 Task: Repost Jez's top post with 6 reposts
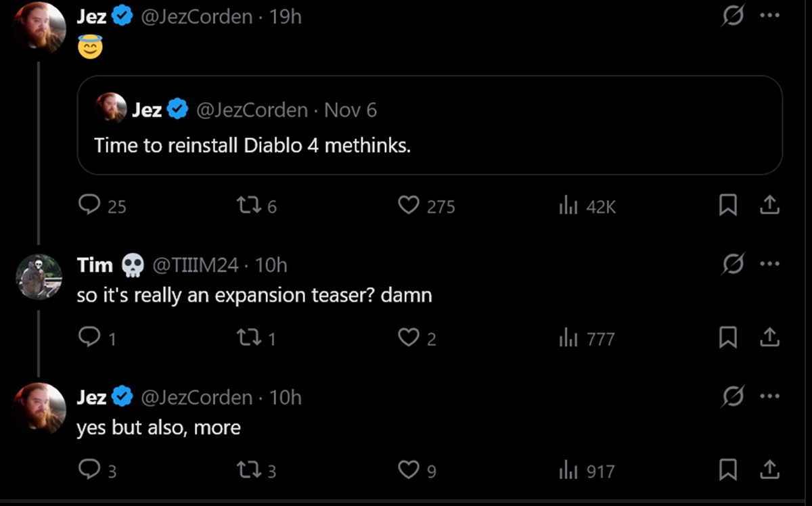click(246, 206)
